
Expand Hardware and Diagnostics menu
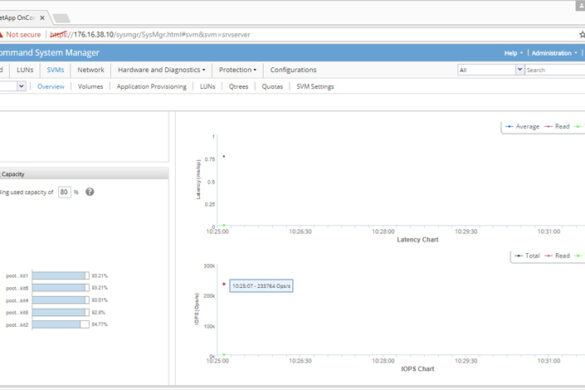click(162, 70)
